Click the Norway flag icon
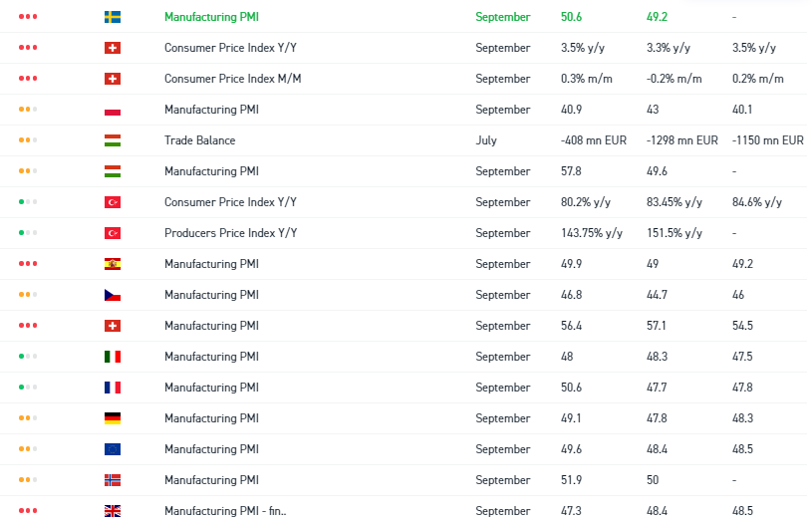Screen dimensions: 812x523 tap(113, 480)
